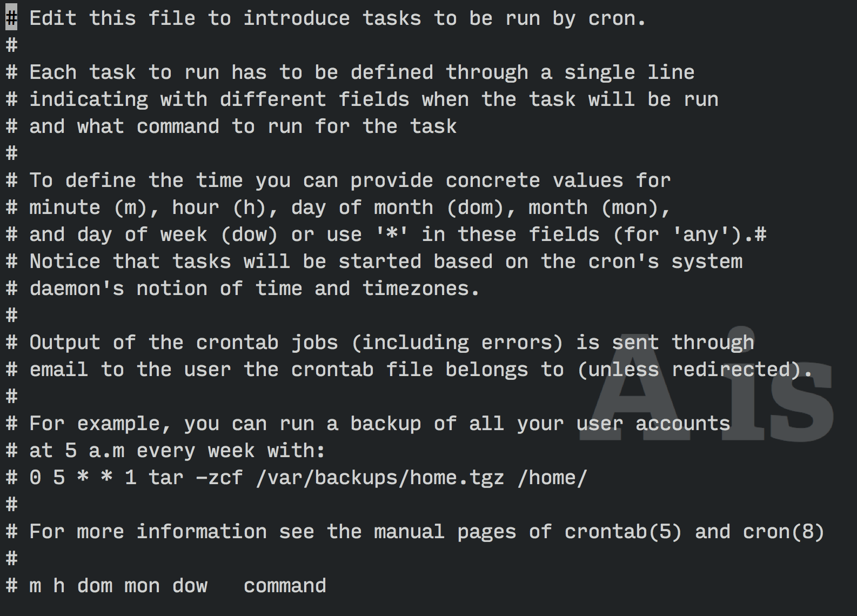Click the highlighted cursor block at file start
Viewport: 857px width, 616px height.
point(11,18)
